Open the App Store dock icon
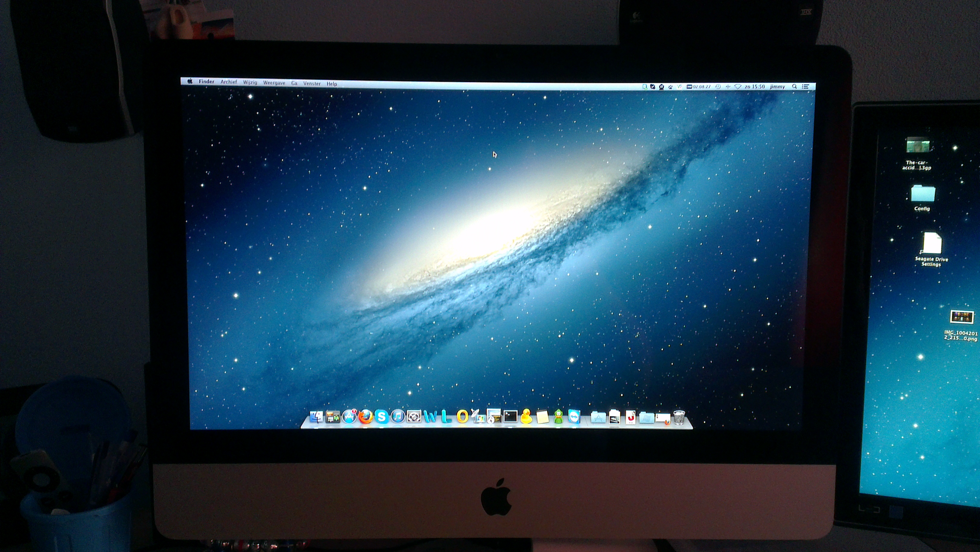The image size is (980, 552). tap(349, 417)
